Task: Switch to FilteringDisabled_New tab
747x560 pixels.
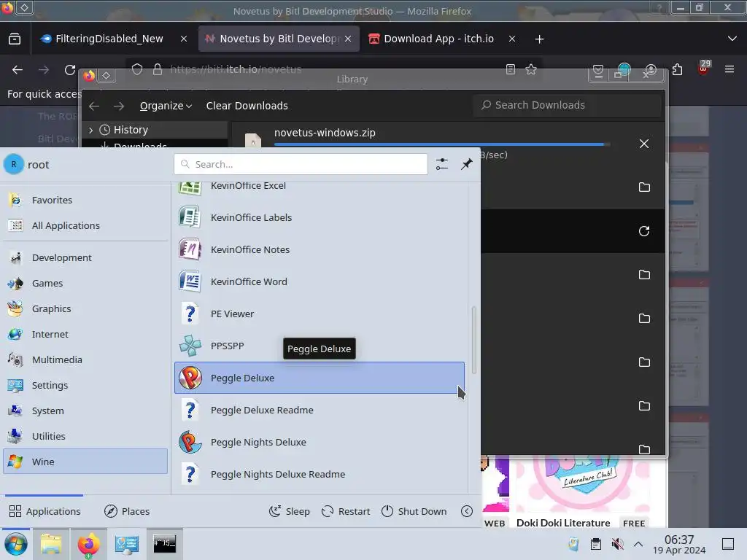Action: [114, 39]
